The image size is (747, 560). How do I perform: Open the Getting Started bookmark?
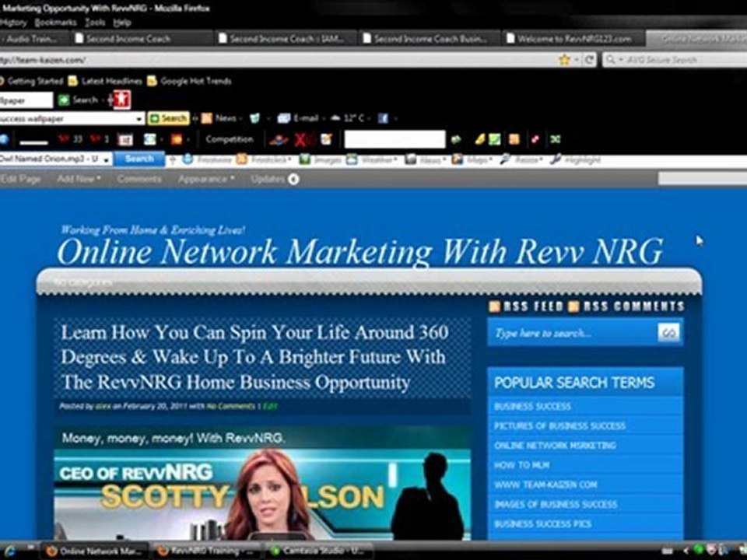31,81
